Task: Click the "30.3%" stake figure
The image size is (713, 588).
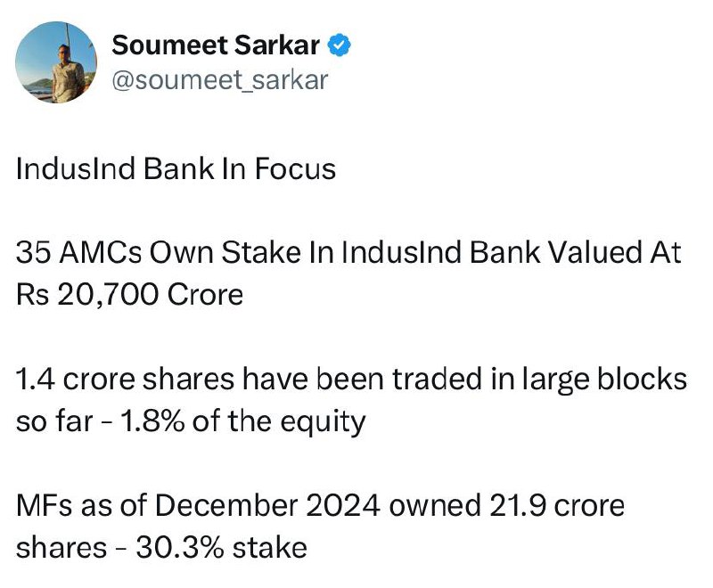Action: (x=180, y=547)
